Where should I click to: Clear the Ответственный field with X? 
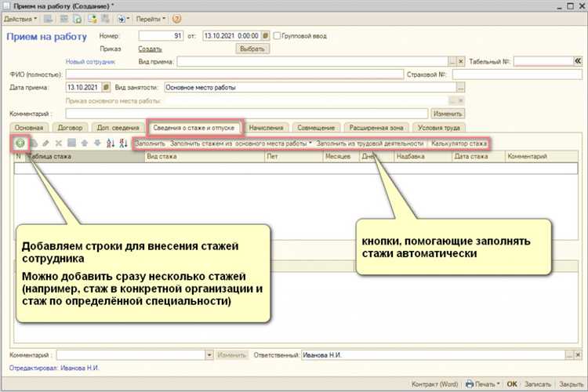578,355
